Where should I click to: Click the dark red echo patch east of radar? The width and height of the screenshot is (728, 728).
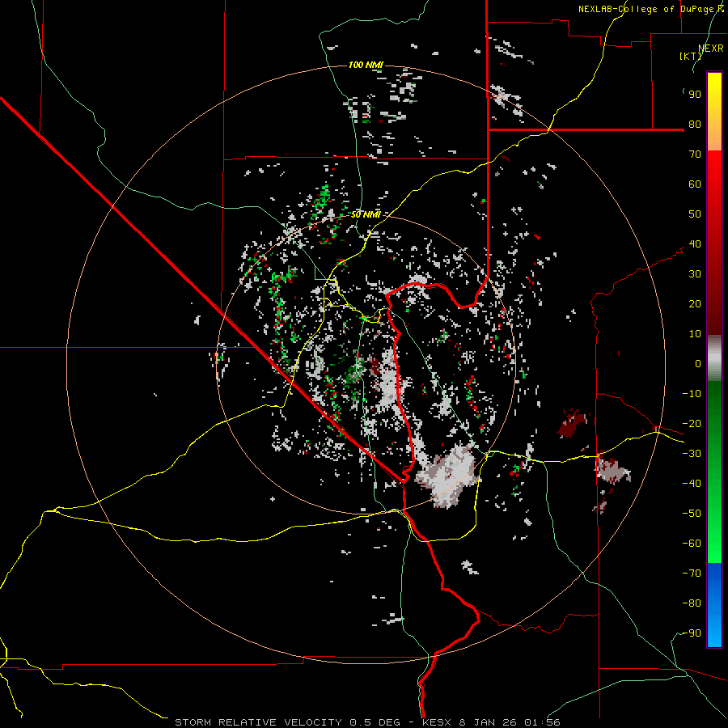click(x=572, y=422)
